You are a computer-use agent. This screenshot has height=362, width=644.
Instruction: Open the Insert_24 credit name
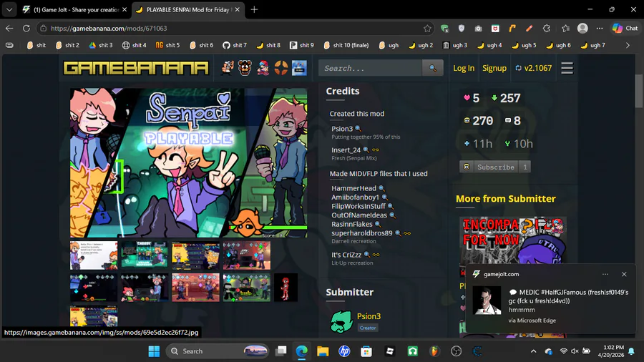pyautogui.click(x=346, y=150)
